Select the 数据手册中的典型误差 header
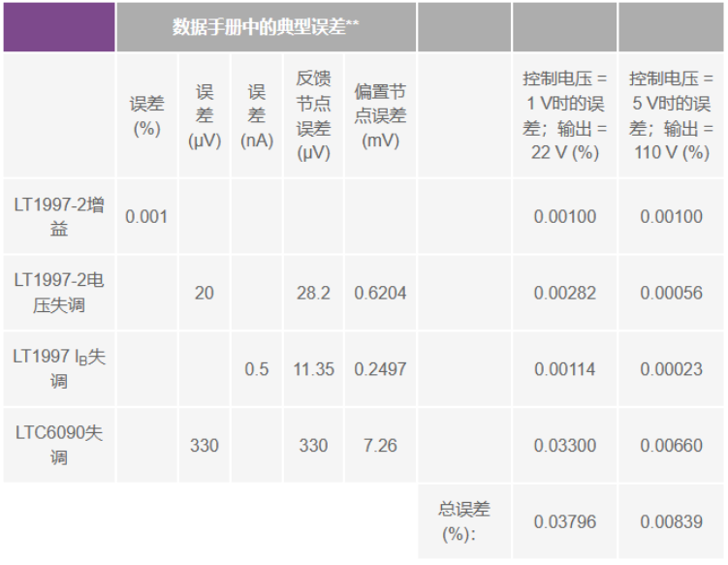 click(x=266, y=27)
